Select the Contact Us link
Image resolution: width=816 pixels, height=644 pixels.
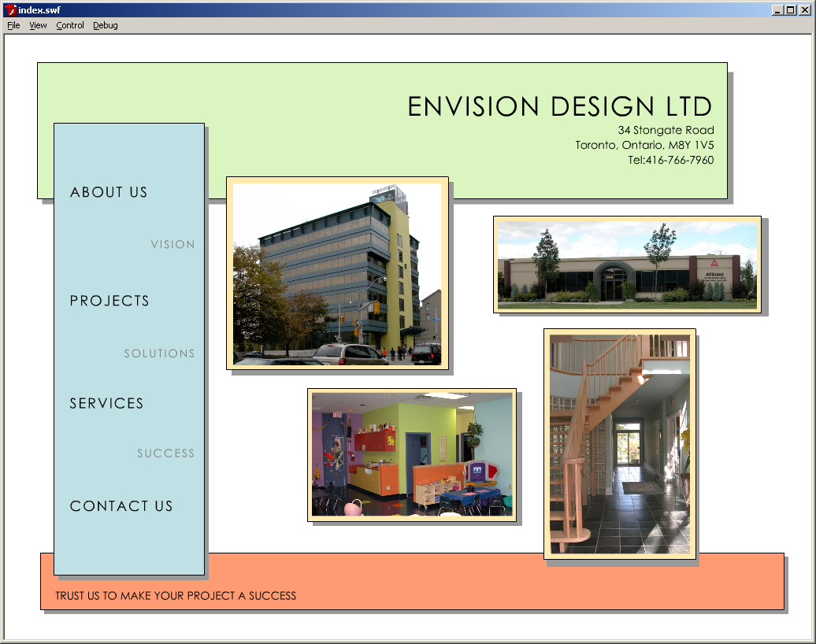point(121,506)
